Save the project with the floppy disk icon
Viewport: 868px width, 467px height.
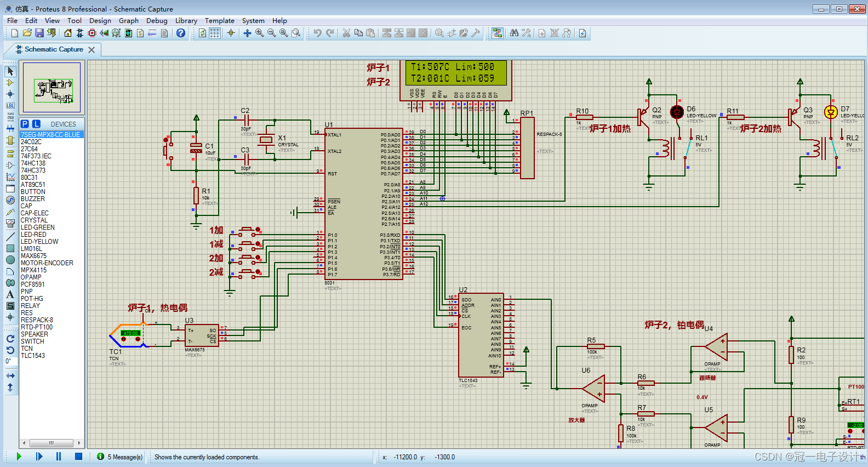[x=39, y=33]
